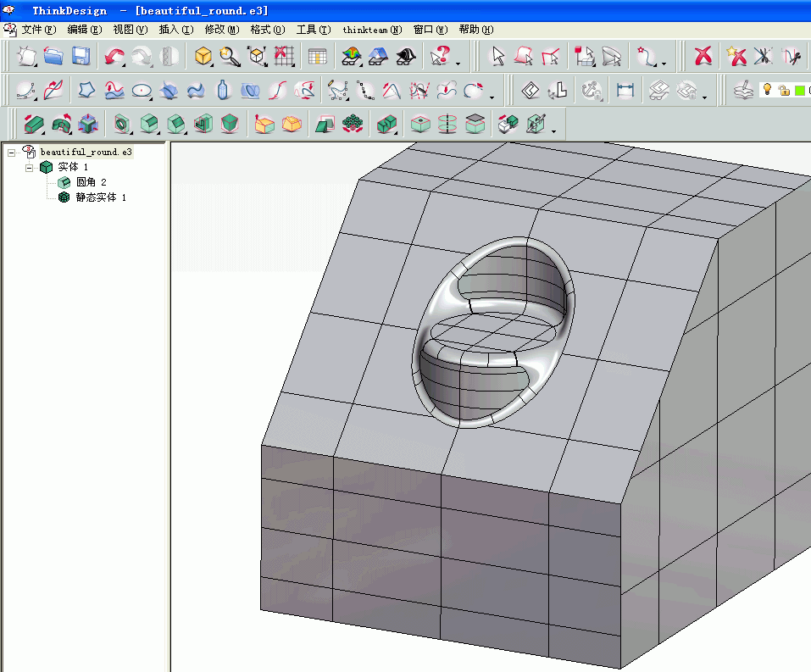The image size is (811, 672).
Task: Click the green pattern array cubes icon
Action: tap(353, 125)
